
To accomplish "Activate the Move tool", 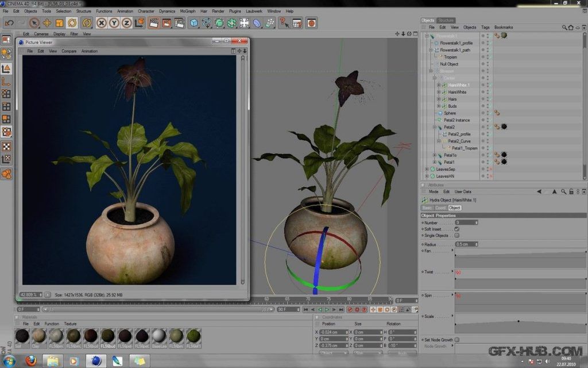I will pyautogui.click(x=47, y=23).
